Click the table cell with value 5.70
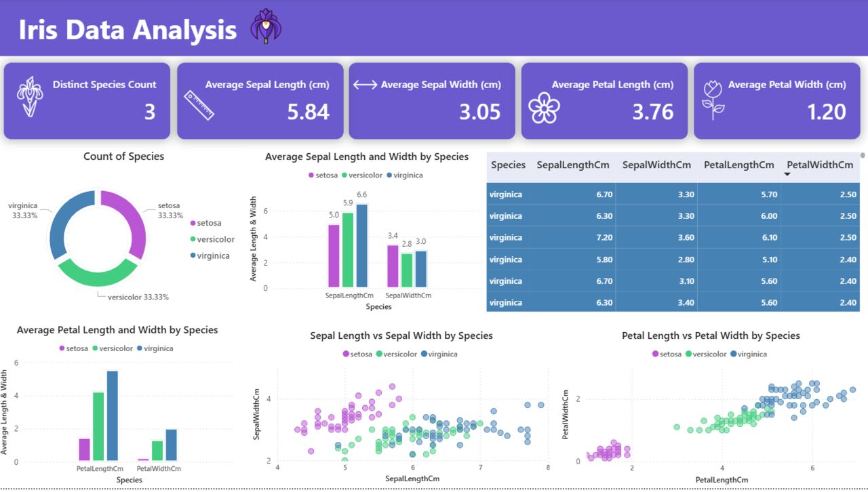Screen dimensions: 868x492 click(x=739, y=194)
